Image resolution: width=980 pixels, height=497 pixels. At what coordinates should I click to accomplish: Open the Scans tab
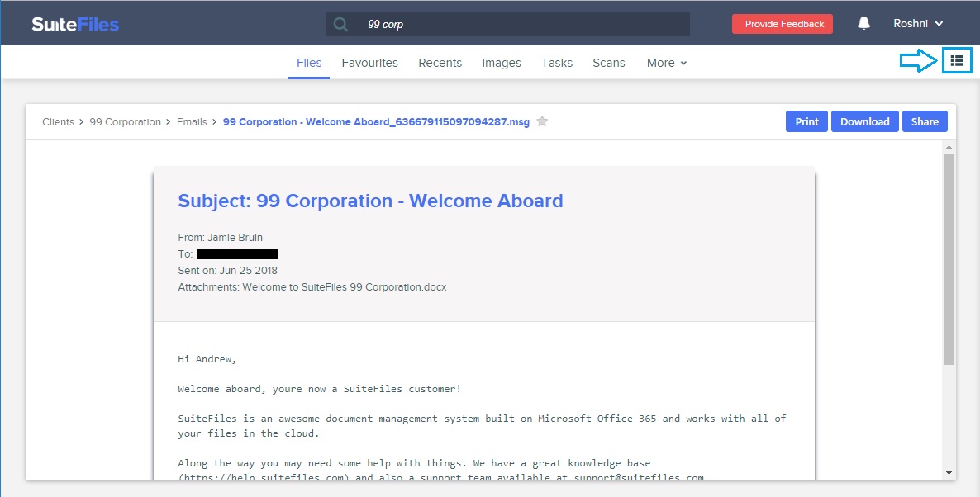coord(609,63)
